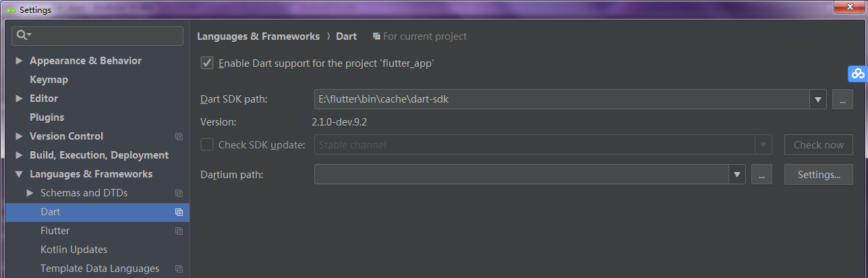
Task: Click the project-level icon beside Version Control
Action: click(x=179, y=136)
